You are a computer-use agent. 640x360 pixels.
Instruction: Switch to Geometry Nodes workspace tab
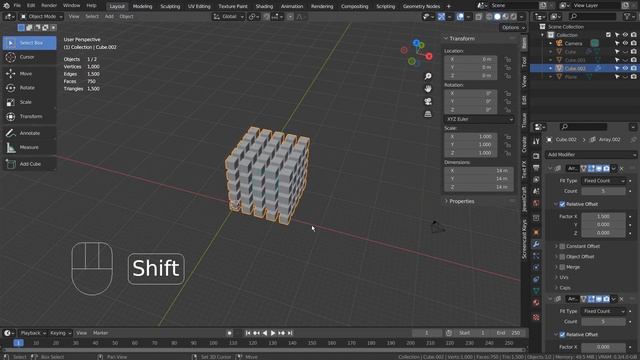point(421,6)
